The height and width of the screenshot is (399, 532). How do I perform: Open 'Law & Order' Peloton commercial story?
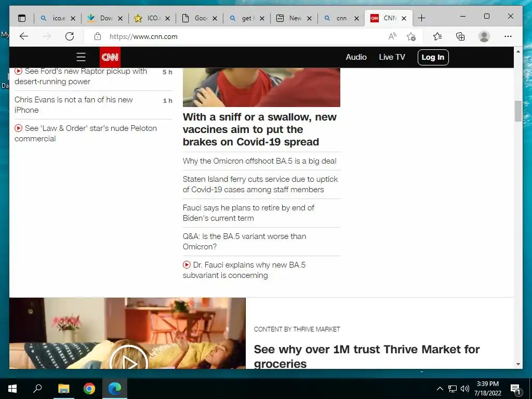pyautogui.click(x=86, y=134)
